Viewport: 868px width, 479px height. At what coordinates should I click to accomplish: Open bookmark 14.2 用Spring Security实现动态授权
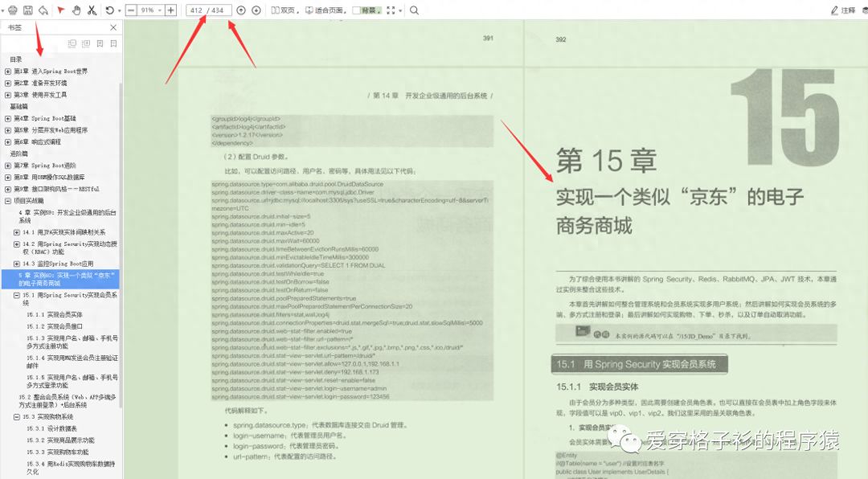pos(70,248)
